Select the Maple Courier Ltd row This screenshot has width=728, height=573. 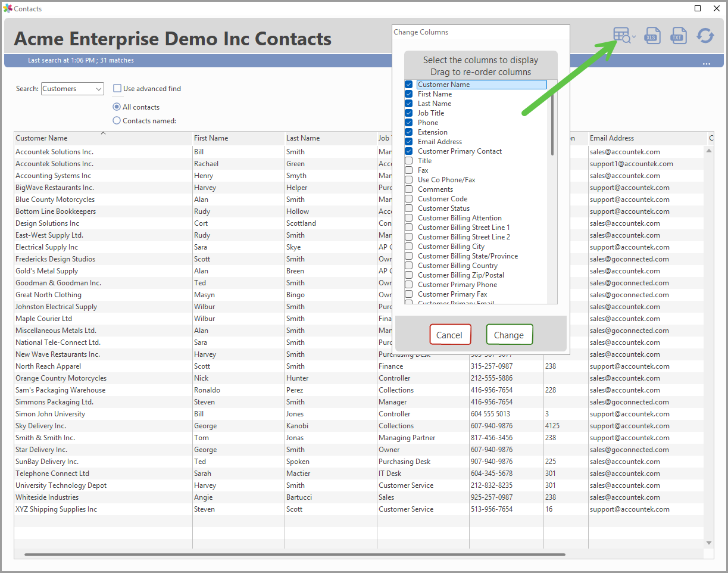[x=359, y=319]
